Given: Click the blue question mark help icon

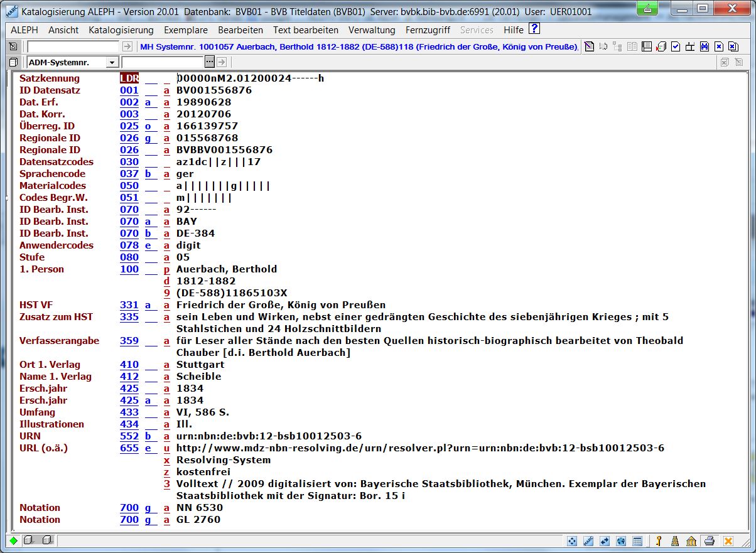Looking at the screenshot, I should click(534, 29).
